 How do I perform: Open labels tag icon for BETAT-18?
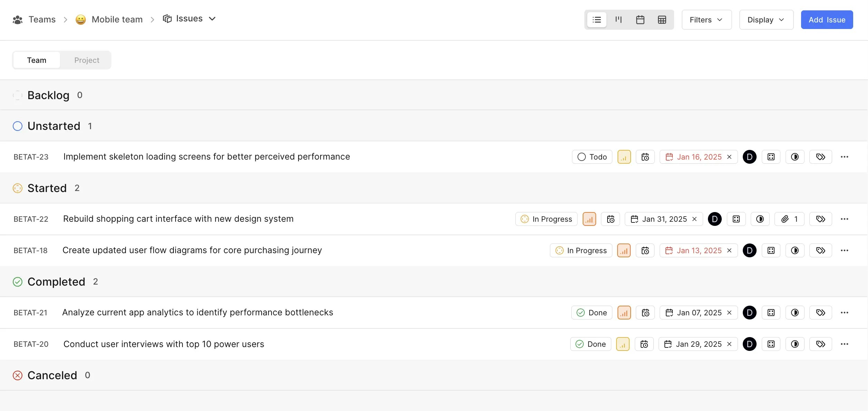click(820, 250)
